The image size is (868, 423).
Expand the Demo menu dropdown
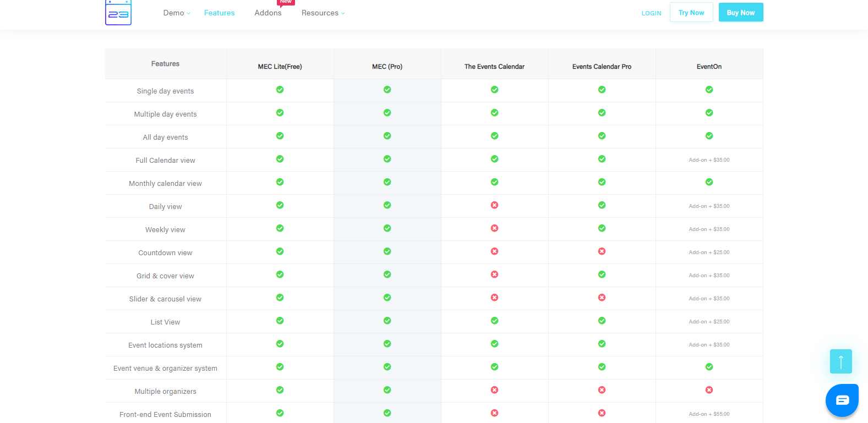(177, 13)
